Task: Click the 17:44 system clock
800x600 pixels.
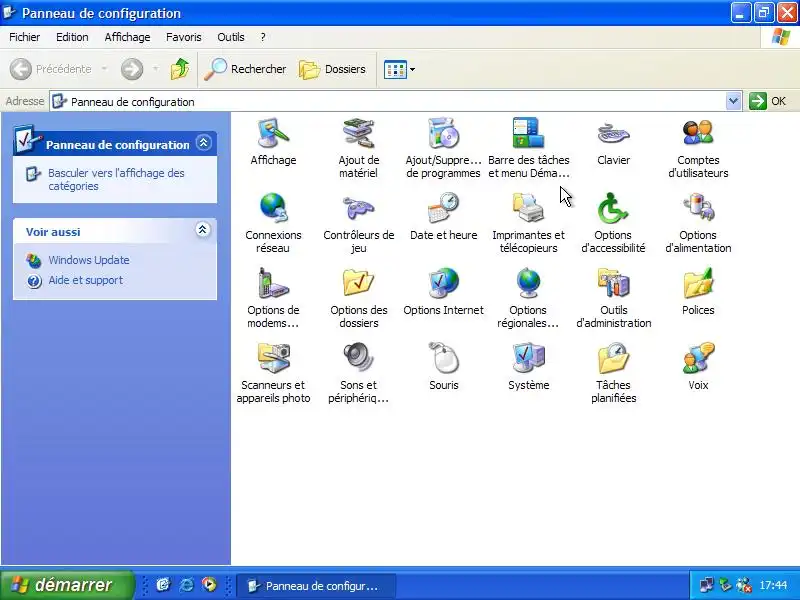Action: tap(773, 585)
